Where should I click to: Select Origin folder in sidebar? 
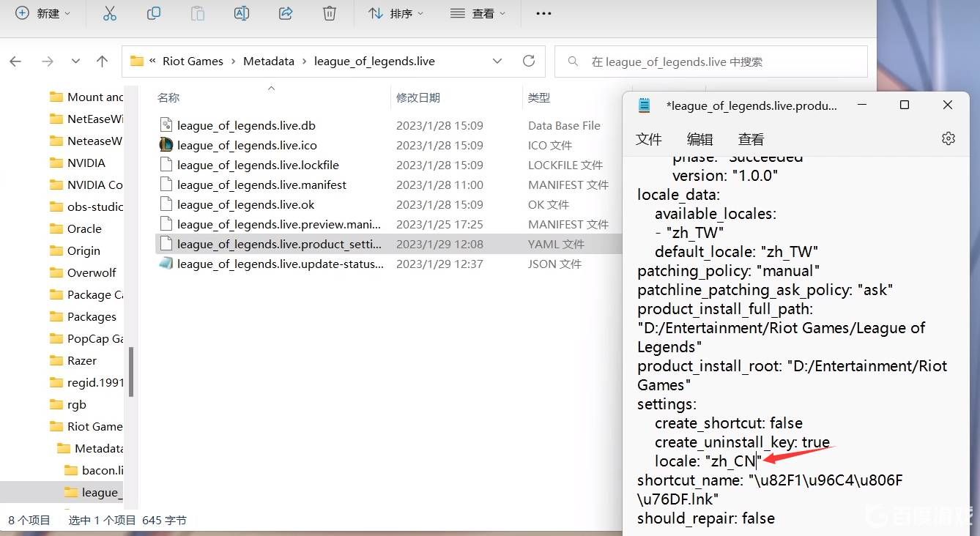(x=75, y=250)
